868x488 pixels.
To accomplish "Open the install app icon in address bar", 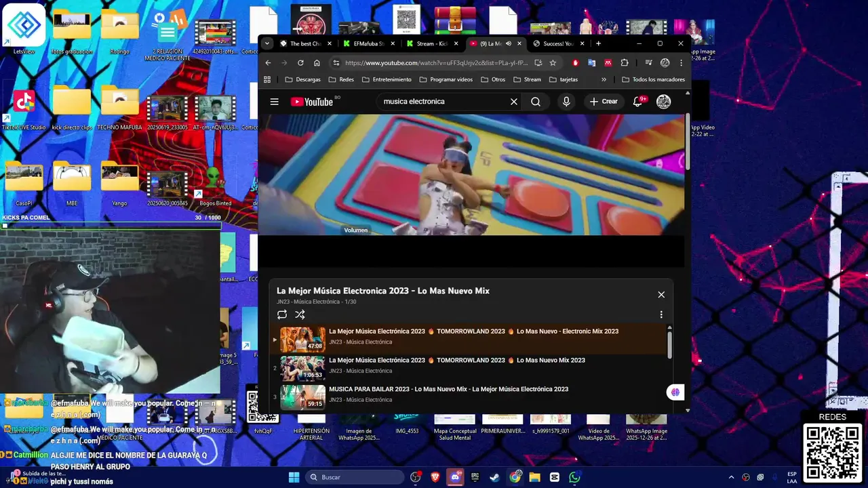I will coord(538,62).
